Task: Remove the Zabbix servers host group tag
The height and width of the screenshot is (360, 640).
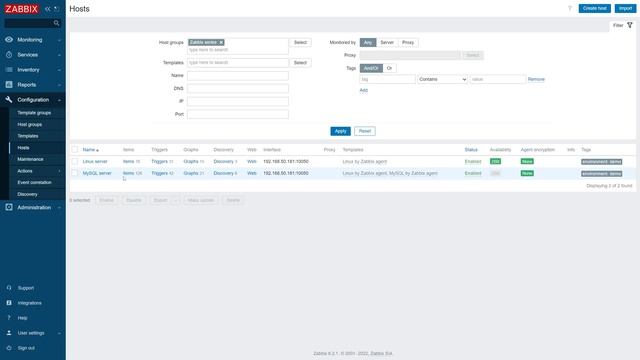Action: pyautogui.click(x=221, y=42)
